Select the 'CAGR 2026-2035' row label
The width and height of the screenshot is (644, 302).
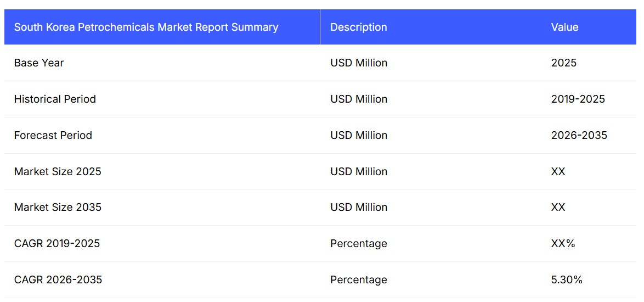(58, 280)
